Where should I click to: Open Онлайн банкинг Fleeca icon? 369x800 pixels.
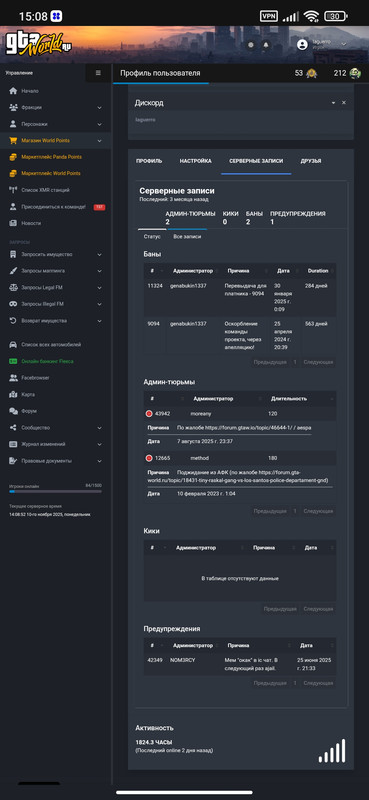(13, 361)
